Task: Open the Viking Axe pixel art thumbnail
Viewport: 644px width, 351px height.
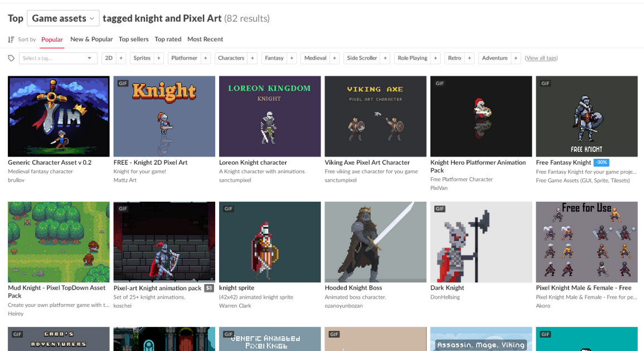Action: pos(375,116)
